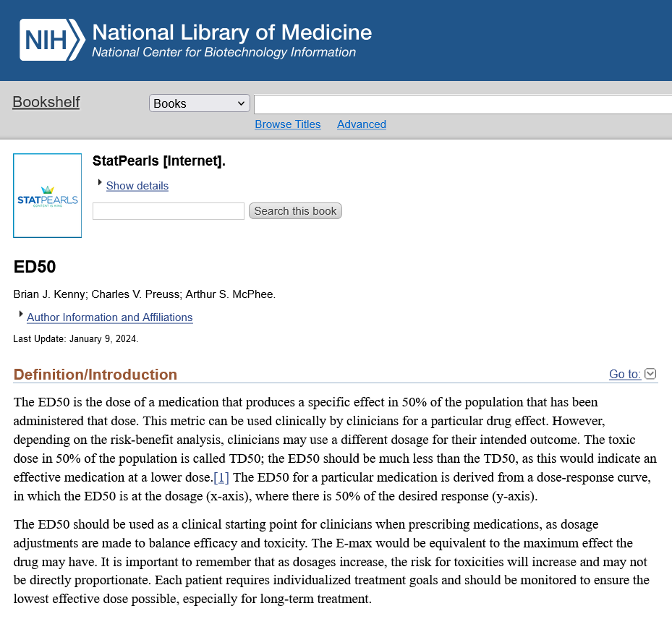Image resolution: width=672 pixels, height=619 pixels.
Task: Click the Last Update: January 9, 2024 text
Action: [x=76, y=339]
